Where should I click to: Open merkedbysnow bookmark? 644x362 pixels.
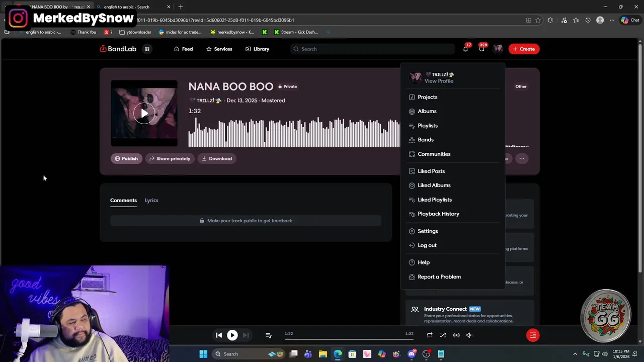[x=232, y=32]
